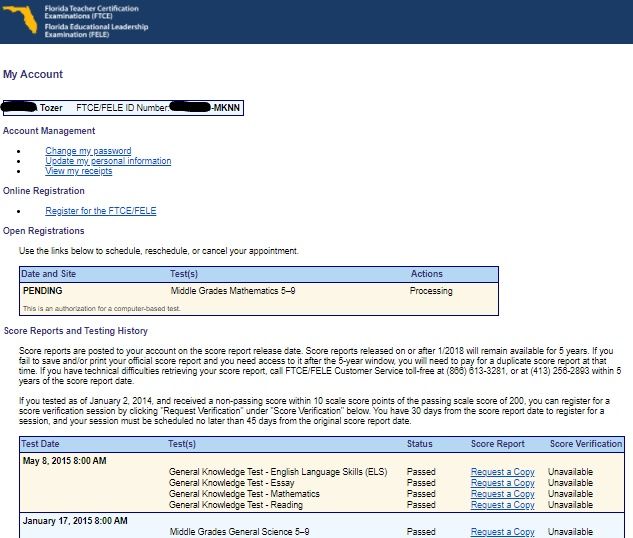The image size is (633, 538).
Task: Open the Change my password link
Action: tap(88, 151)
